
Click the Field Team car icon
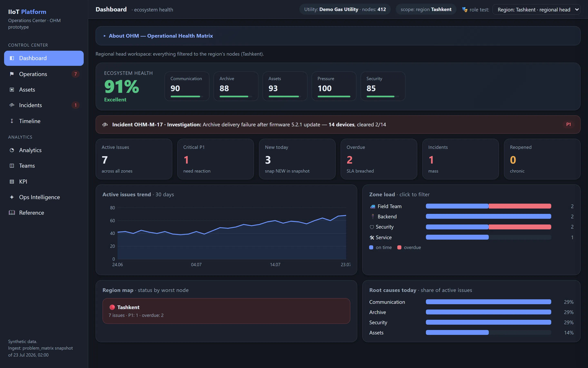(372, 207)
